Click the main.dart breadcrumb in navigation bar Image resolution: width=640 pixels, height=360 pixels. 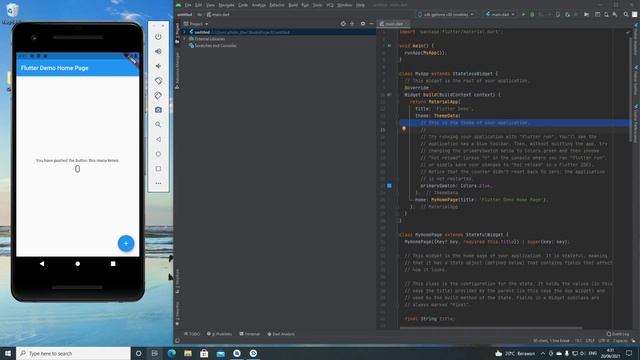pos(218,15)
